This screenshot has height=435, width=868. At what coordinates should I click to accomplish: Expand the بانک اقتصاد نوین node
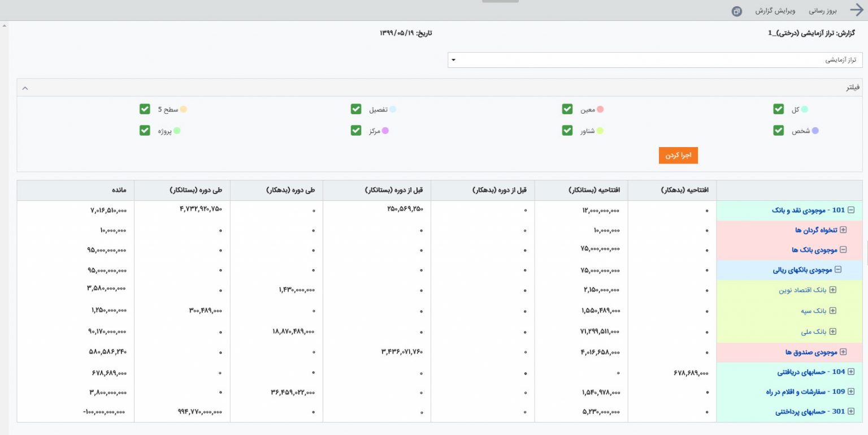[x=832, y=290]
